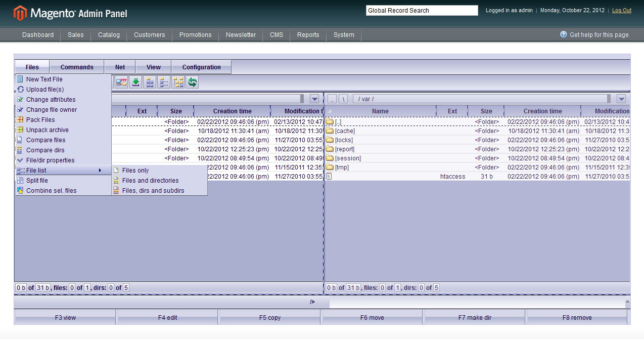Click the FTP connection toolbar icon
The width and height of the screenshot is (644, 339).
[121, 82]
